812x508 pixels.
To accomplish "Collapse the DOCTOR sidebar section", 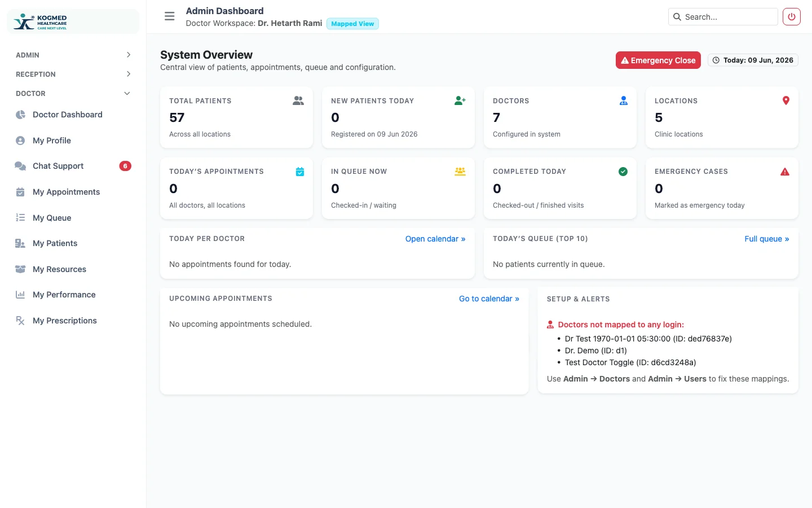I will click(73, 93).
